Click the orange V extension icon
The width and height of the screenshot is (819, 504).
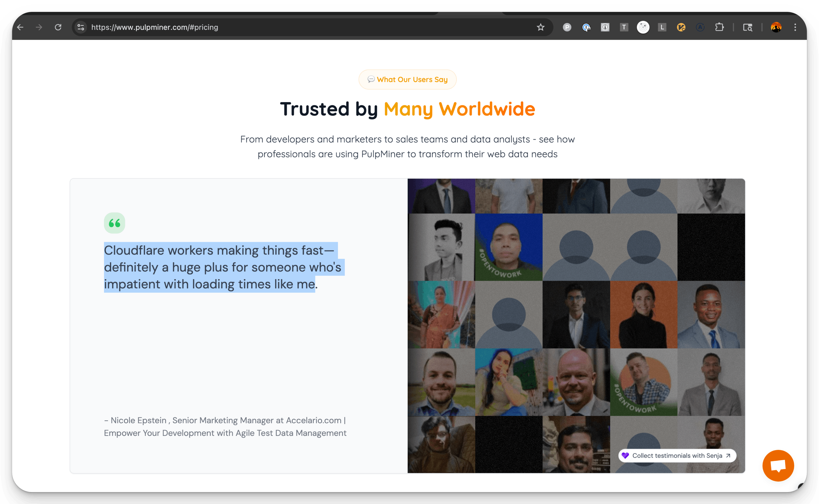(681, 27)
